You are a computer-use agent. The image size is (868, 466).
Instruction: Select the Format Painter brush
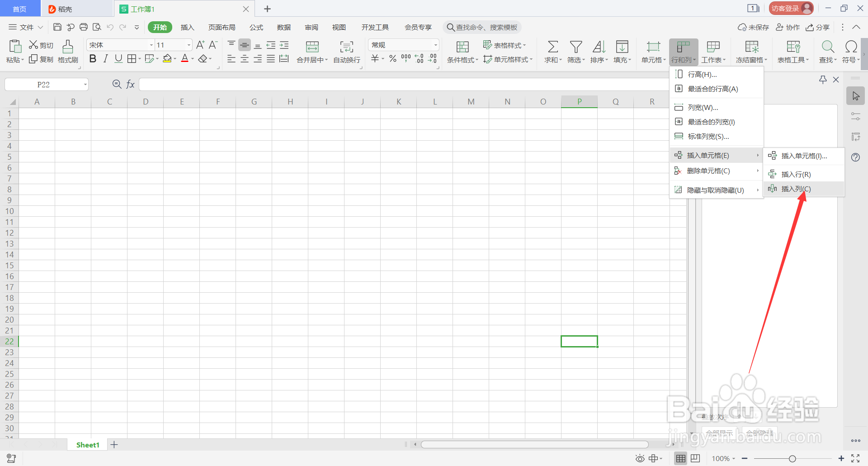[68, 47]
